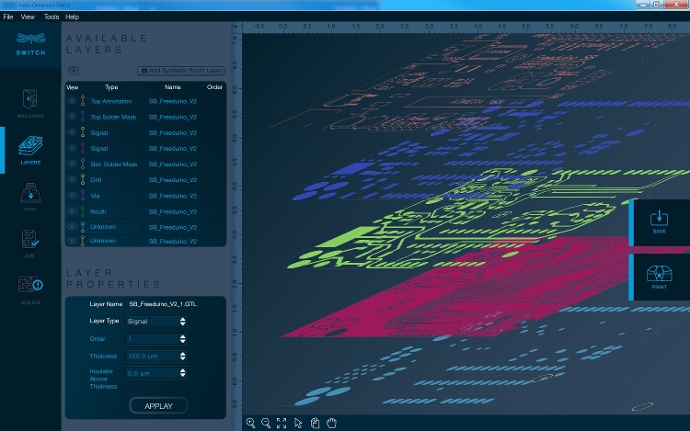Open the Layer Type dropdown showing Signal
This screenshot has height=431, width=690.
156,321
